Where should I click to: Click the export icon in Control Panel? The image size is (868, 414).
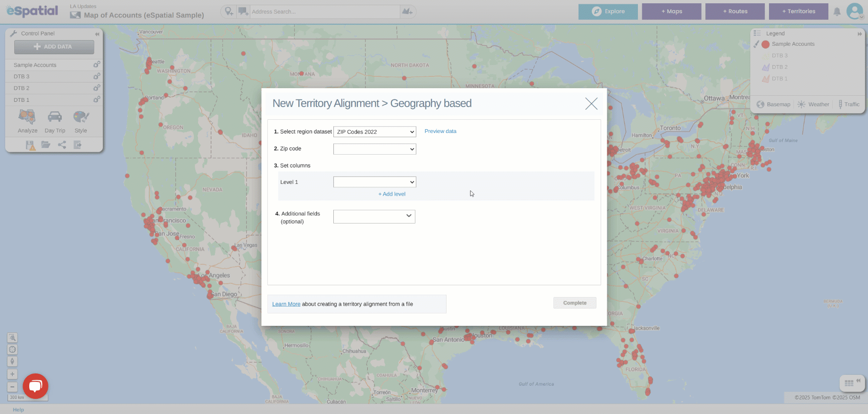77,145
